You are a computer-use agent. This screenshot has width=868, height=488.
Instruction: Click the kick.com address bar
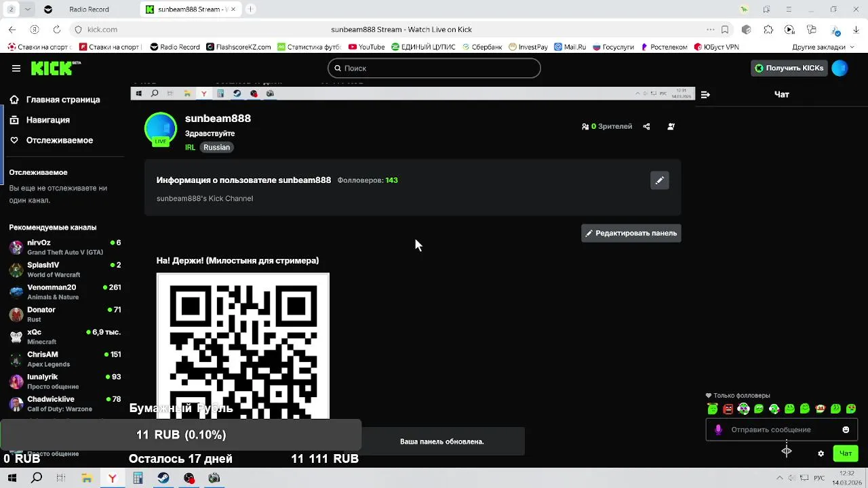tap(102, 30)
